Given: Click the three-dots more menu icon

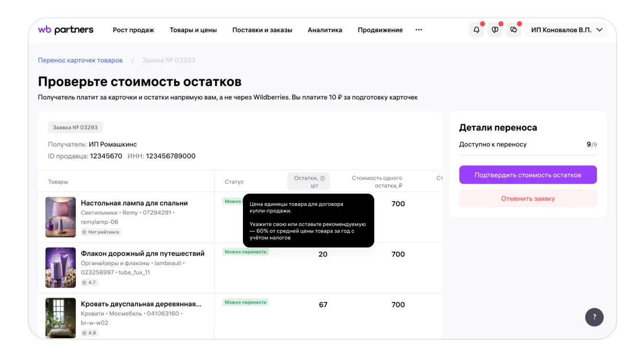Looking at the screenshot, I should pyautogui.click(x=419, y=30).
